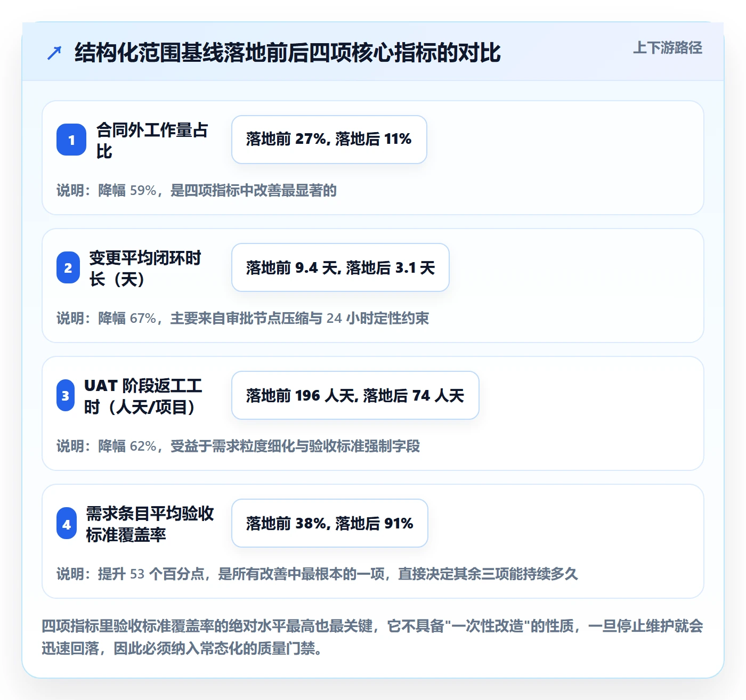Click the note 提升 53 个百分点
The width and height of the screenshot is (746, 700).
coord(317,574)
